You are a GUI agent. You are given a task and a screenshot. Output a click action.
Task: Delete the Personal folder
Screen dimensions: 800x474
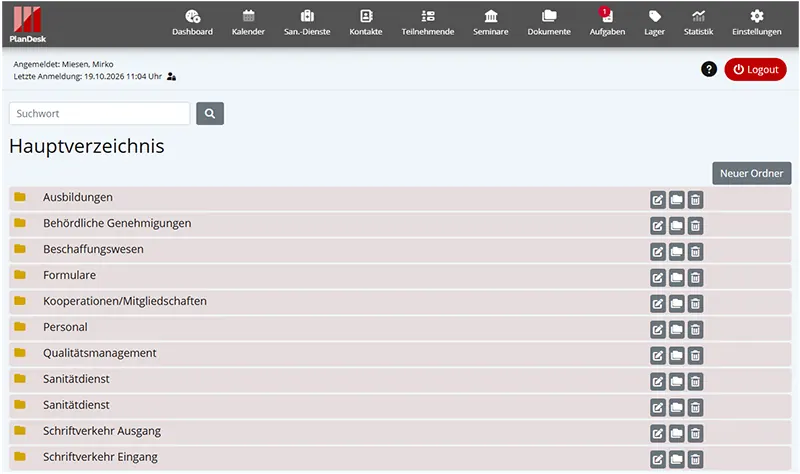click(x=695, y=330)
